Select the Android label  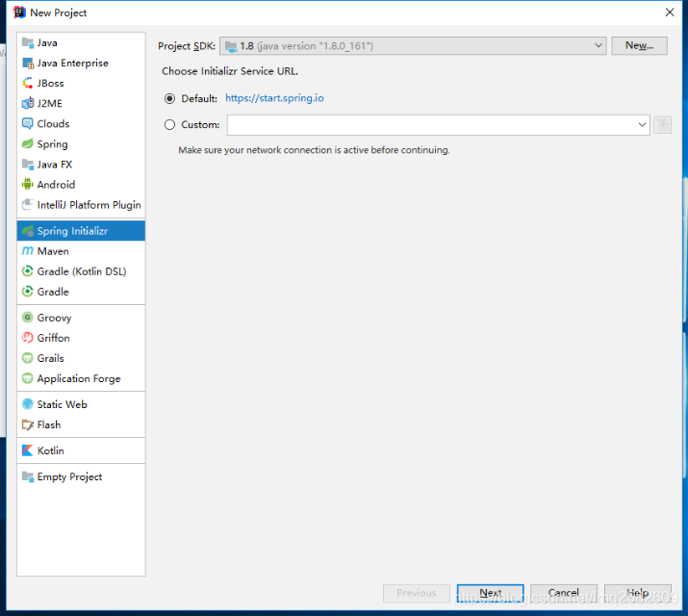[x=56, y=185]
